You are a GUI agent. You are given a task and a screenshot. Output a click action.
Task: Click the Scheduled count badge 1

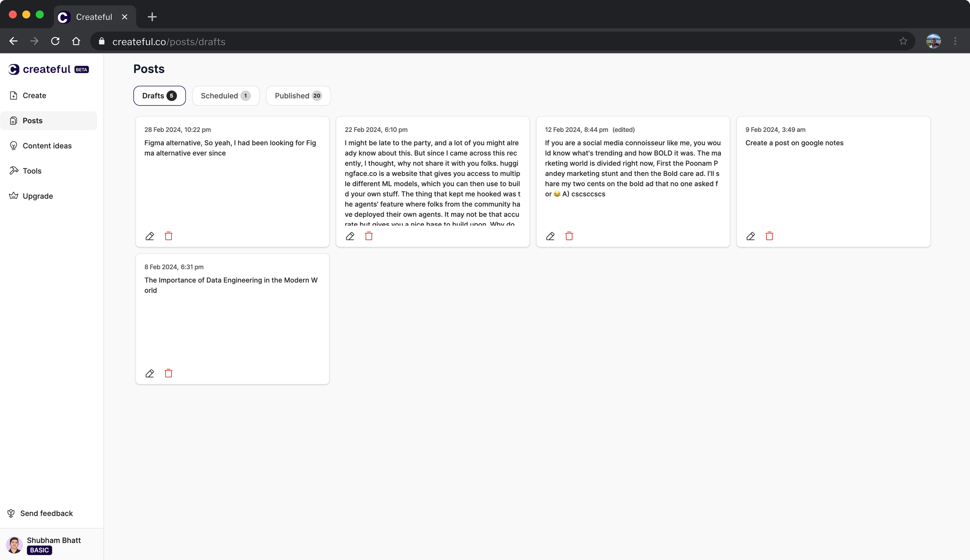click(x=245, y=96)
